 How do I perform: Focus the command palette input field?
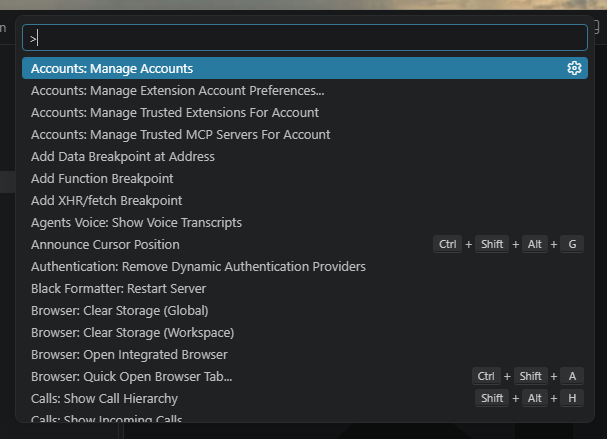(305, 38)
